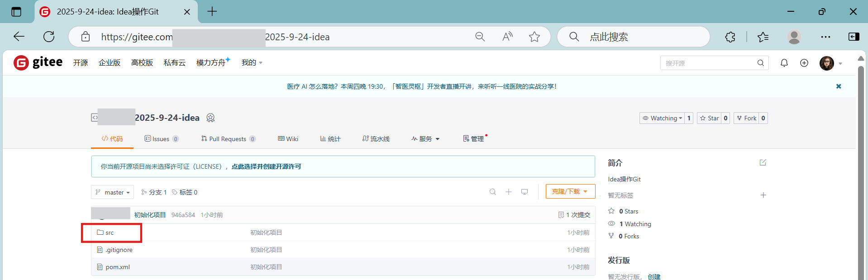Open the 初始化项目 commit message link
The image size is (868, 280).
(150, 215)
